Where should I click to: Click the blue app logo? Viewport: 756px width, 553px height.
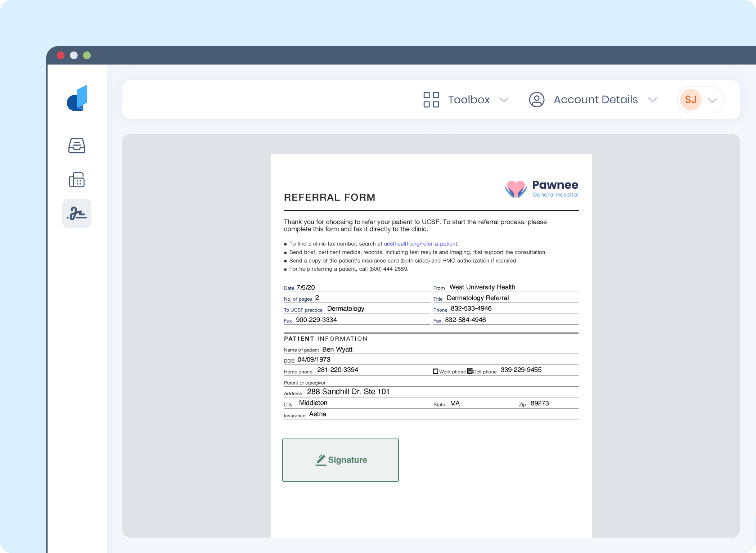pos(77,98)
